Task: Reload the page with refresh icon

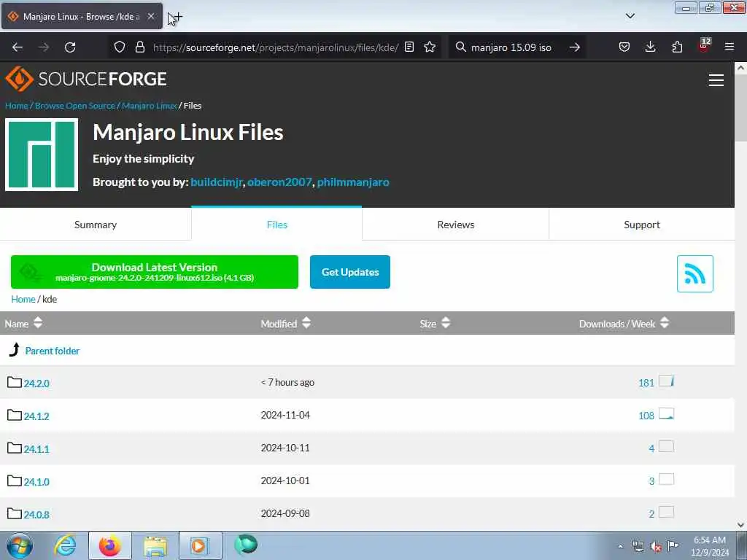Action: (x=70, y=47)
